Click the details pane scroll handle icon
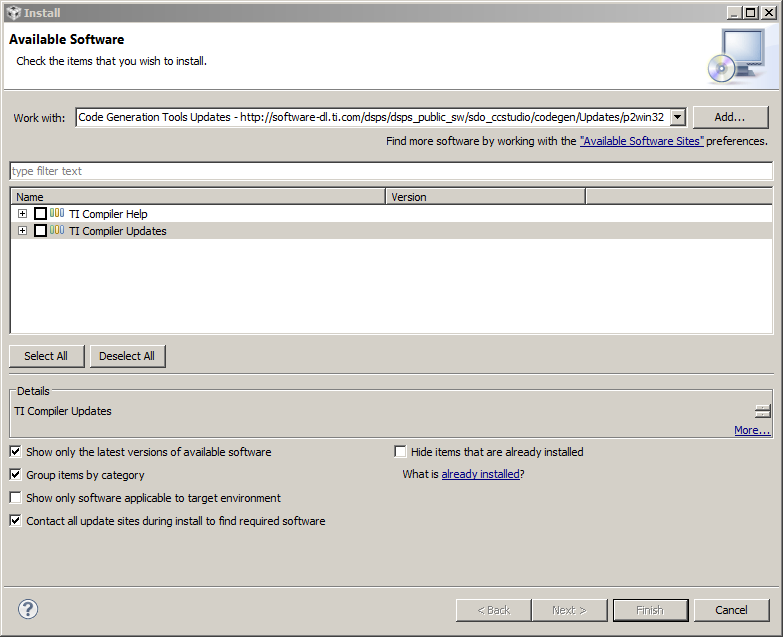The image size is (783, 637). [x=763, y=411]
